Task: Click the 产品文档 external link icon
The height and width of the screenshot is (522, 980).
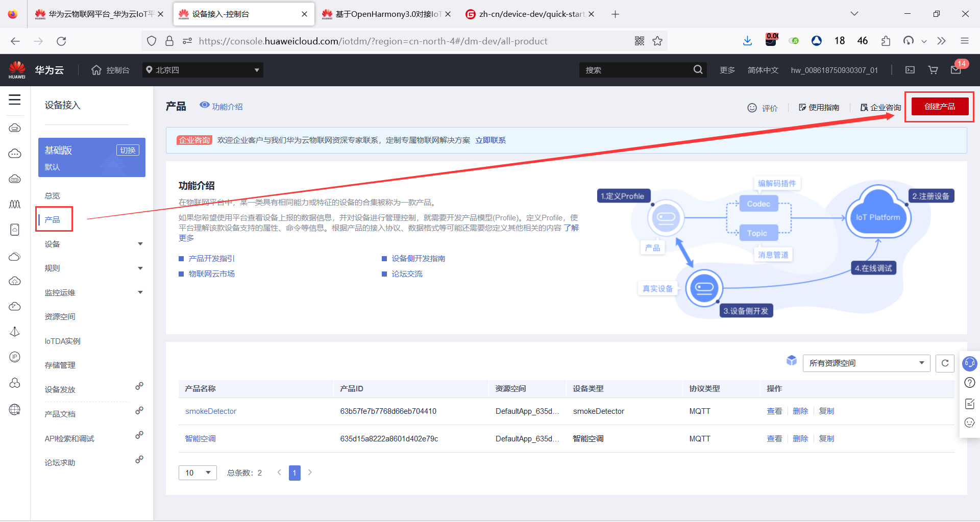Action: coord(139,411)
